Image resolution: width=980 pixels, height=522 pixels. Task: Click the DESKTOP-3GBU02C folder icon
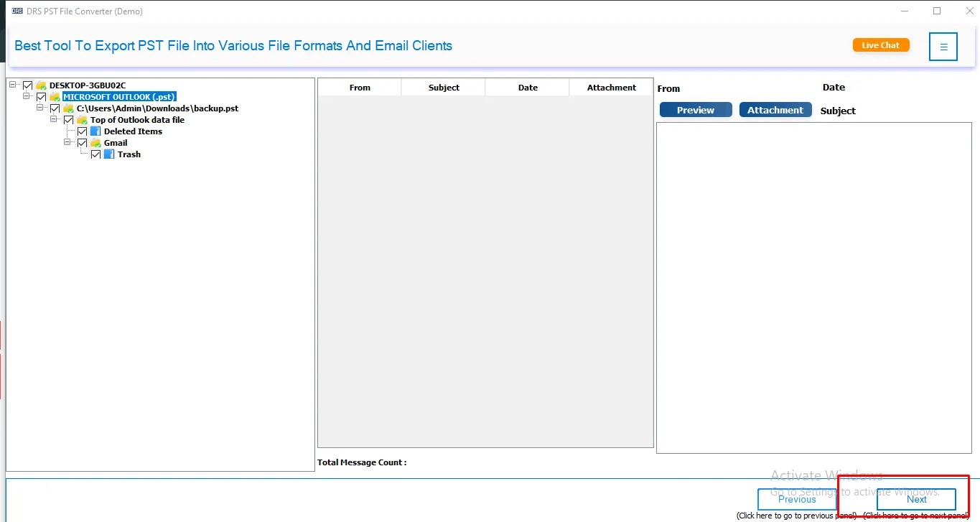click(41, 85)
